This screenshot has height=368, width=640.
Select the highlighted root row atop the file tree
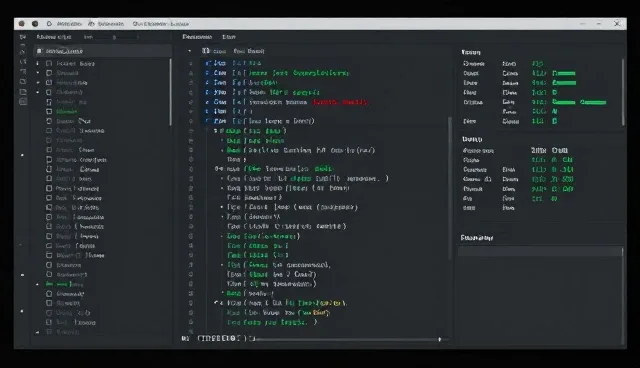click(x=102, y=51)
